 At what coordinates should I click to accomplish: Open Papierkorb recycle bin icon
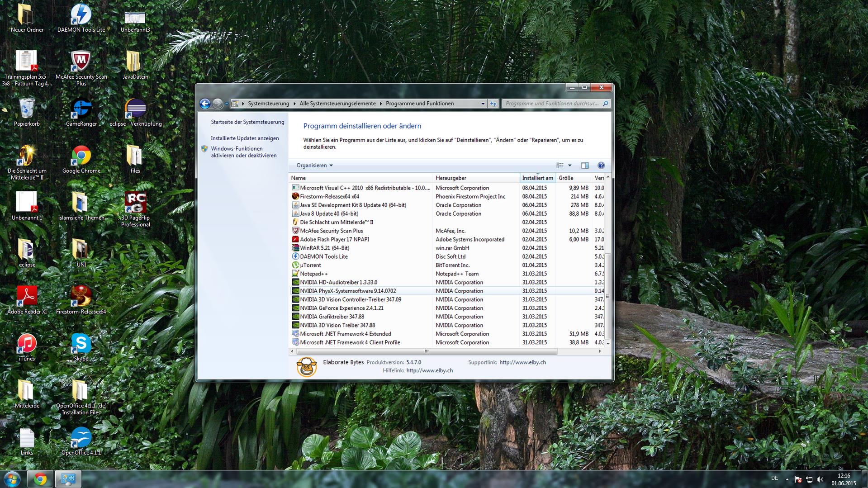click(27, 112)
